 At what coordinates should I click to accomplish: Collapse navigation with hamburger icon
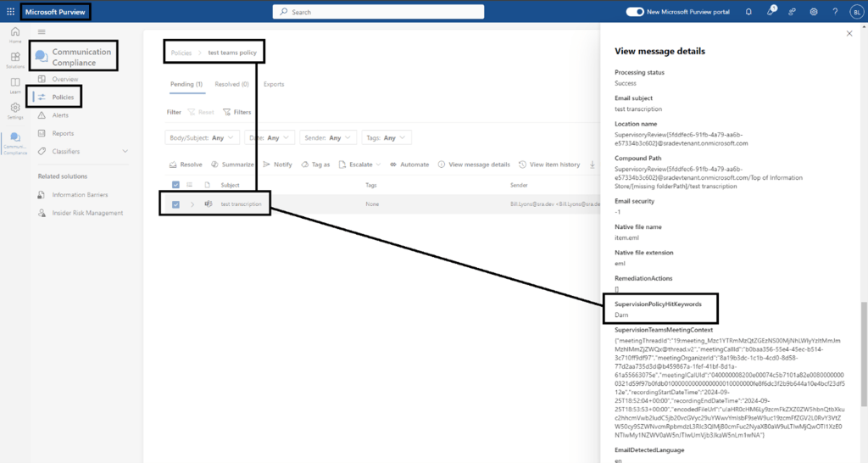pos(42,32)
